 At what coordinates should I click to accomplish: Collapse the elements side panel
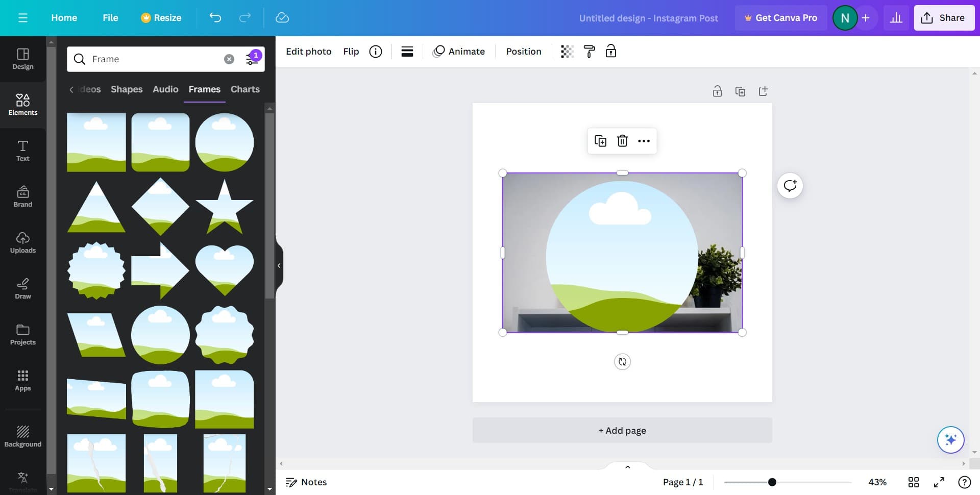click(279, 265)
